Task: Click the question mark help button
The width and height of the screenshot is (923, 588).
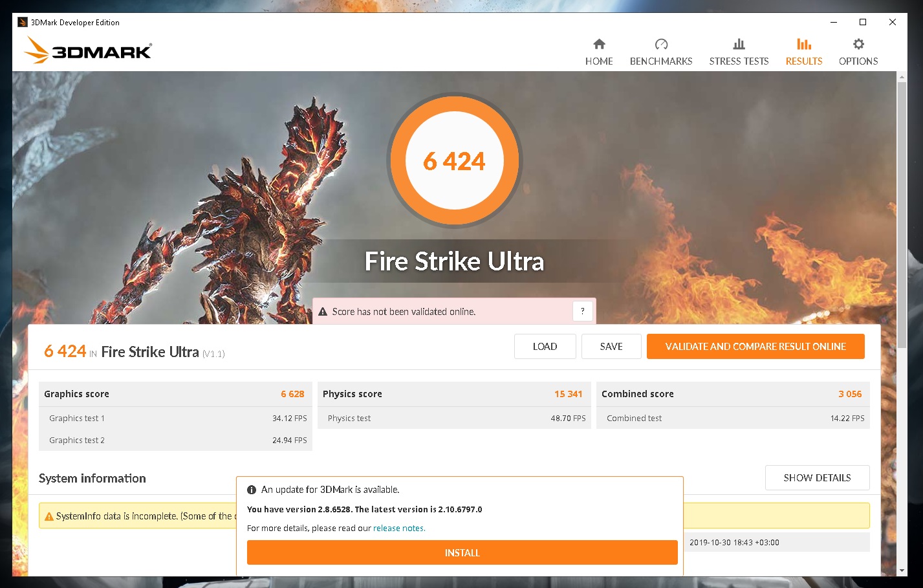Action: pyautogui.click(x=583, y=311)
